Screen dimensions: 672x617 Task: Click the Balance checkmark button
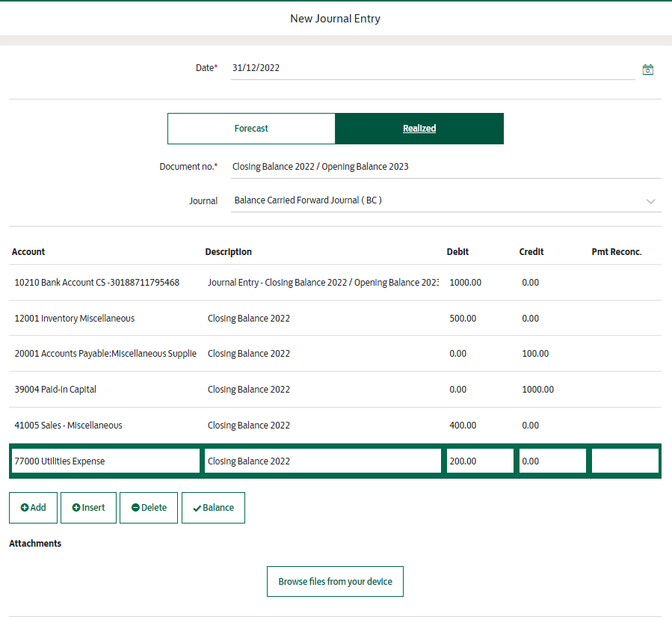click(x=213, y=508)
